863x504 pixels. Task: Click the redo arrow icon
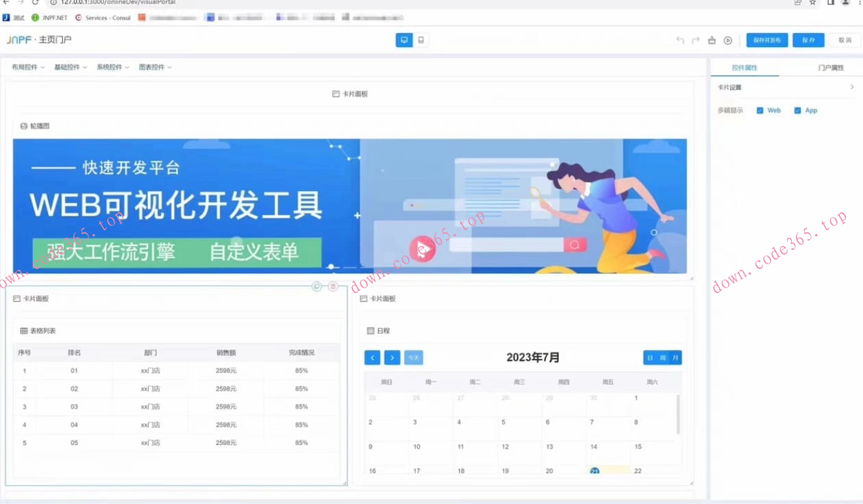696,40
